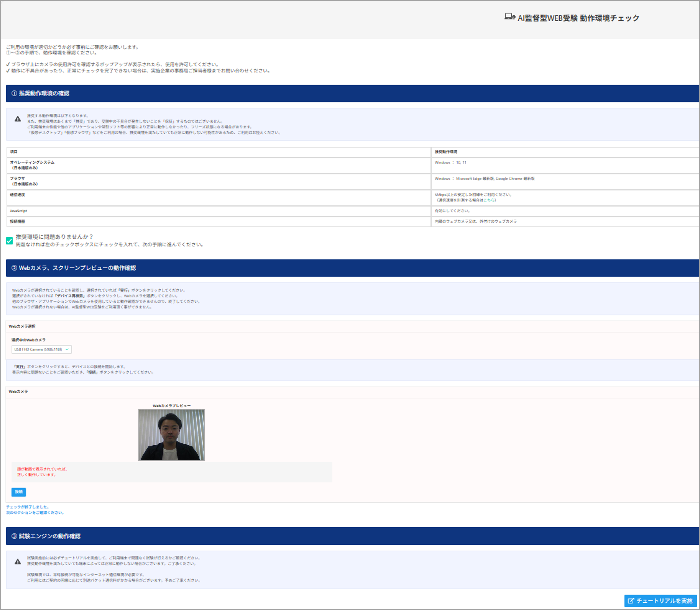Launch チュートリアルを実施
This screenshot has width=700, height=610.
[660, 601]
